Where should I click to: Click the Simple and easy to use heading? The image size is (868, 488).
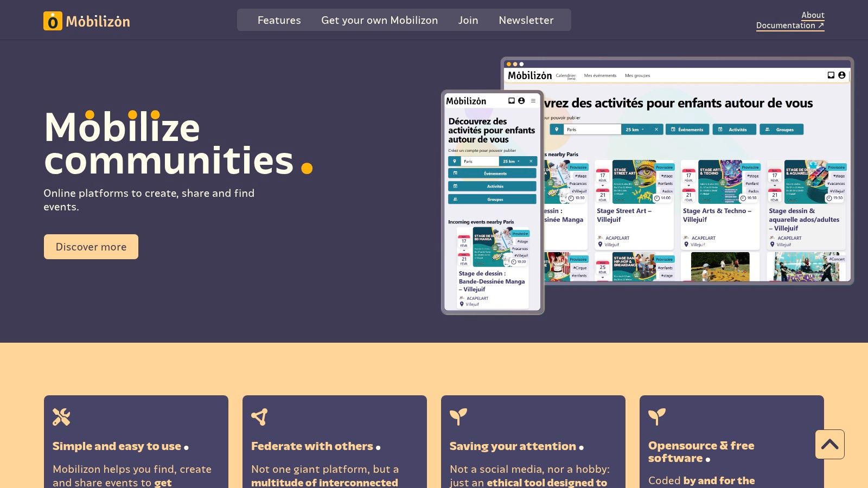coord(117,446)
